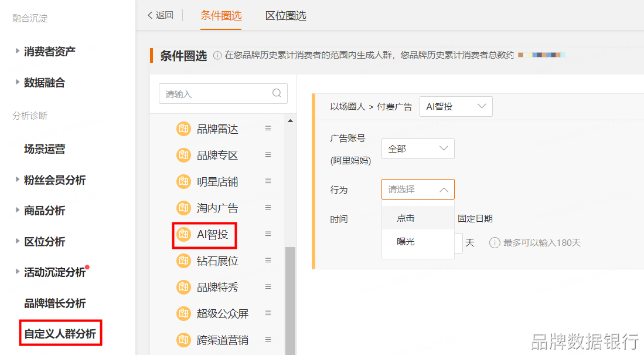Click the 请输入 search input field
The image size is (644, 355).
click(214, 94)
